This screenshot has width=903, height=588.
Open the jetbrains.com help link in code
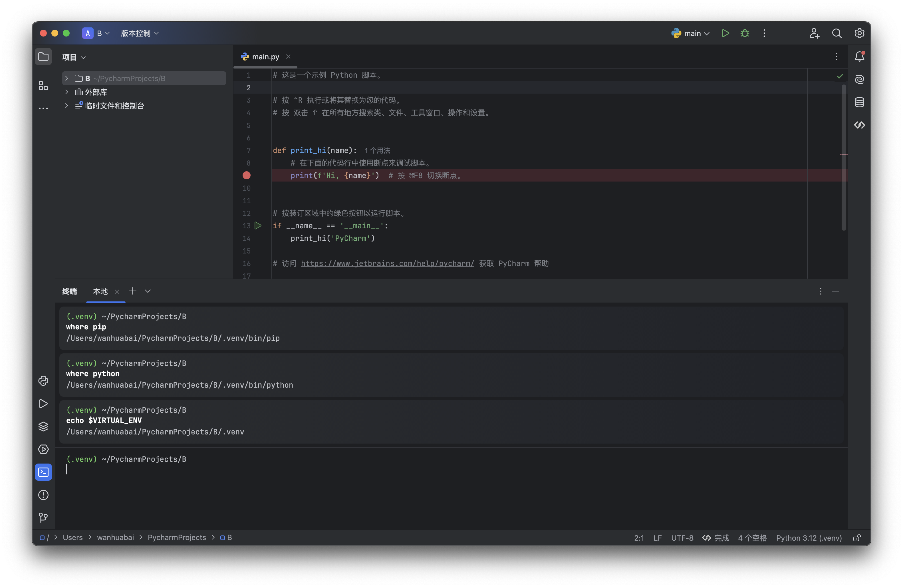(387, 263)
